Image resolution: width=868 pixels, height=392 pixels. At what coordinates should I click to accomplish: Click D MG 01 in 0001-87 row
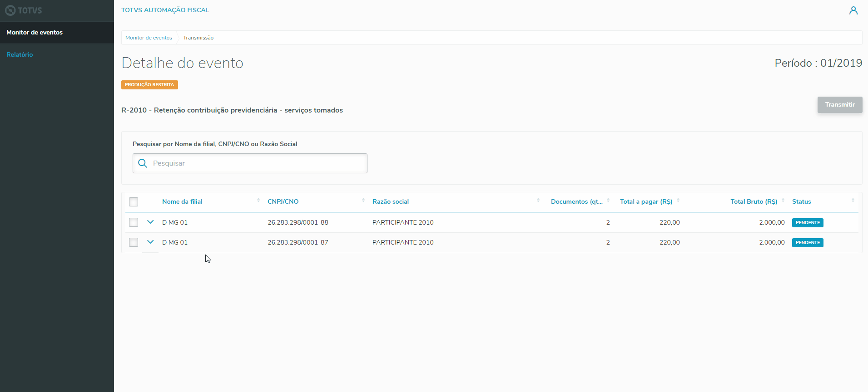[175, 242]
